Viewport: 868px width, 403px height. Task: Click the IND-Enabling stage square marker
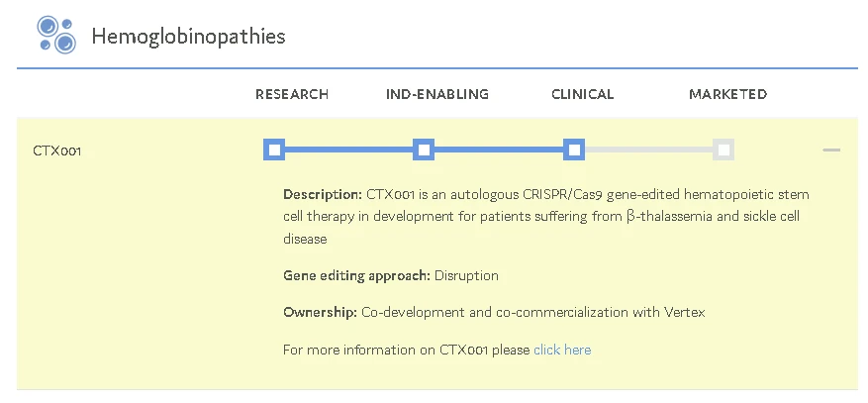click(424, 150)
